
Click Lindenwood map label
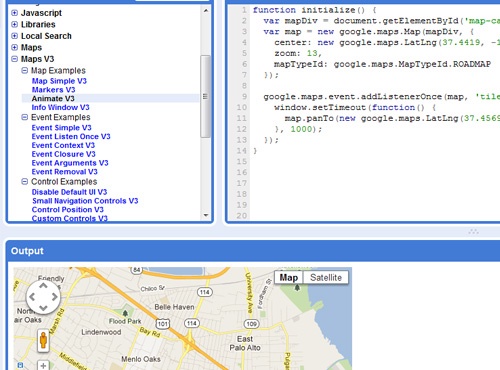(x=101, y=332)
